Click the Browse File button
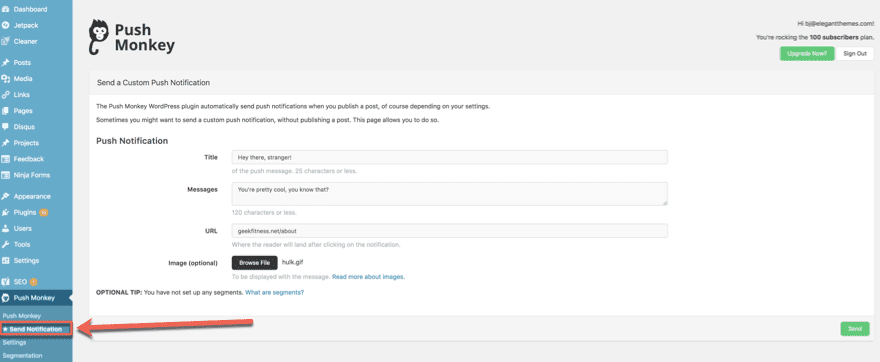 pyautogui.click(x=254, y=263)
